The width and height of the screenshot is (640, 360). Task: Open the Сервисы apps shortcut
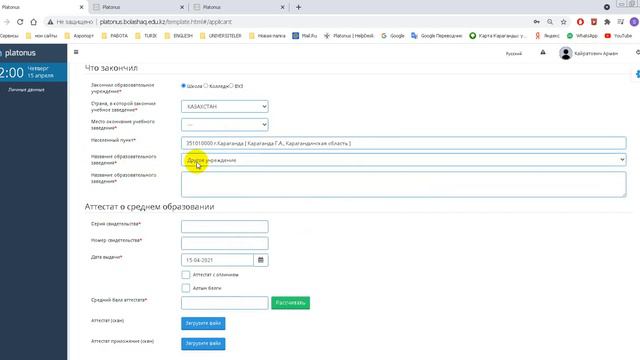(x=9, y=36)
